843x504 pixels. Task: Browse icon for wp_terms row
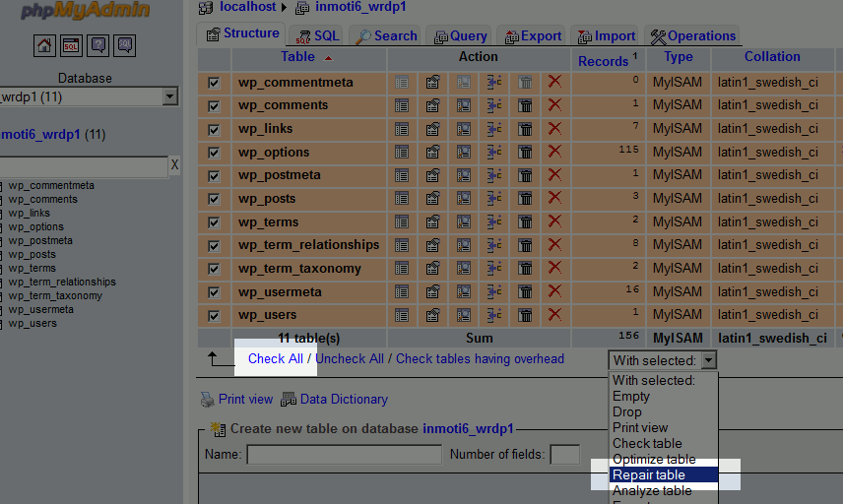(402, 221)
